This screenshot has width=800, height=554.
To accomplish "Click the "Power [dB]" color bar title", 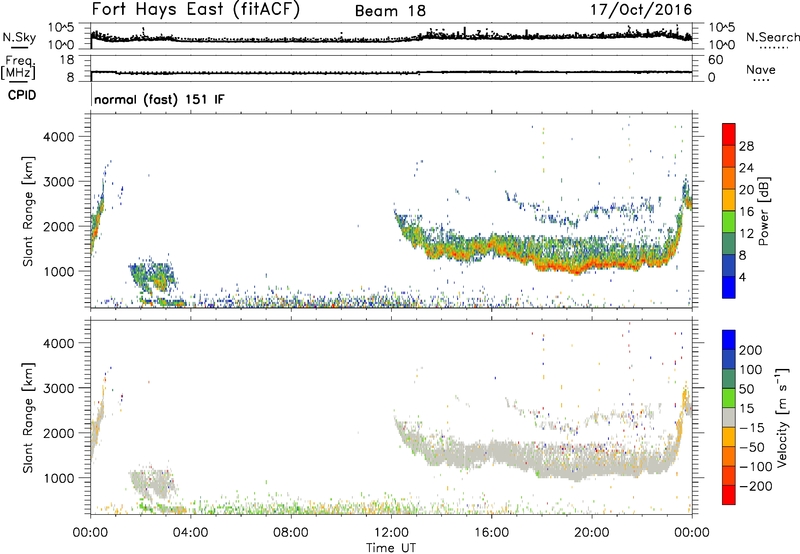I will tap(763, 211).
